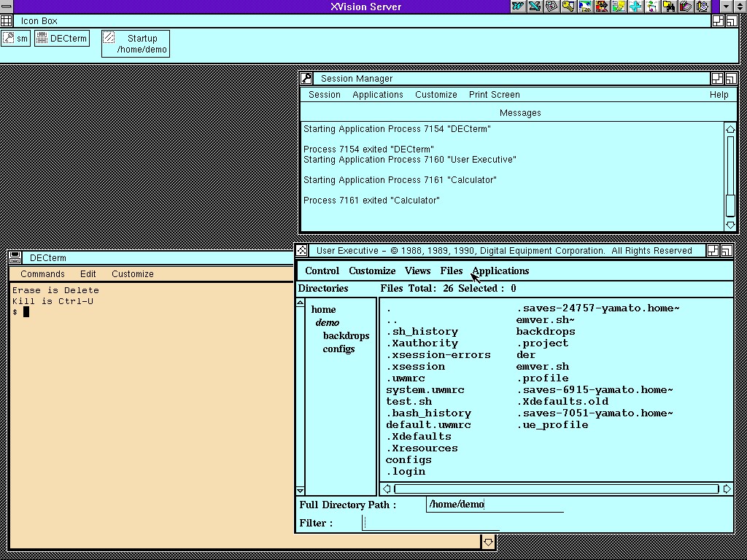
Task: Select the der entry in file list
Action: (x=526, y=355)
